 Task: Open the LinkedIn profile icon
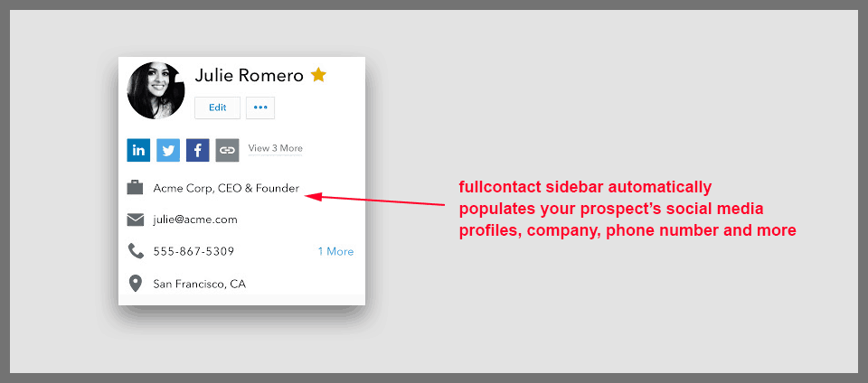tap(138, 150)
